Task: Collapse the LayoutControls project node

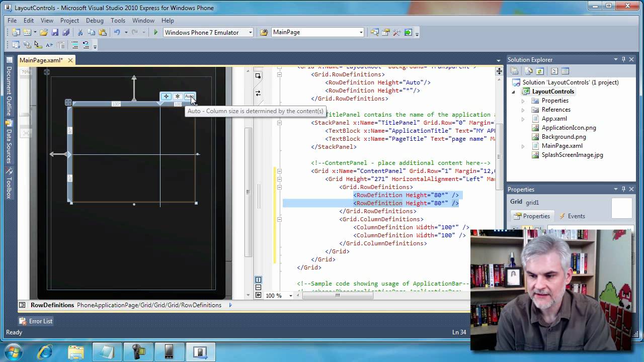Action: pos(514,92)
